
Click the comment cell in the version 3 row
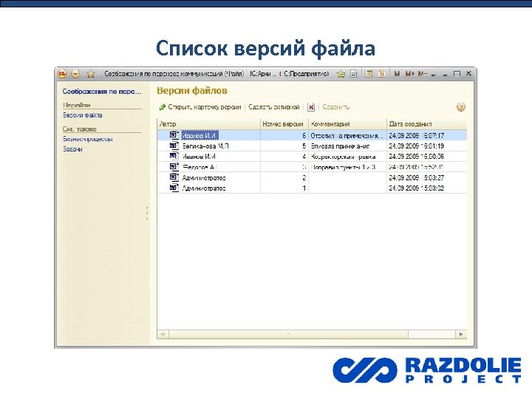point(347,167)
